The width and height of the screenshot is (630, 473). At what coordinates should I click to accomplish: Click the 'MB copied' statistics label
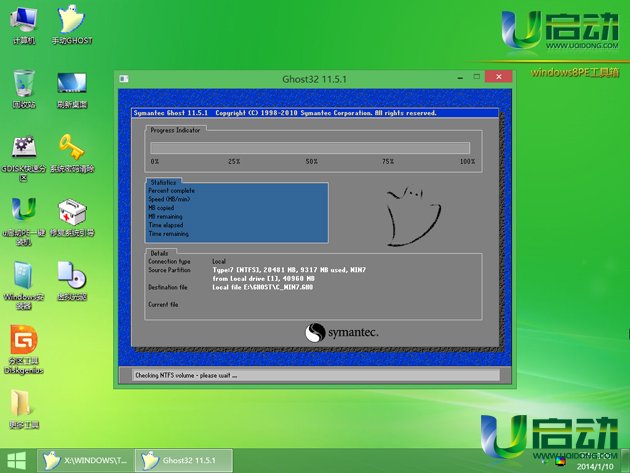click(161, 208)
